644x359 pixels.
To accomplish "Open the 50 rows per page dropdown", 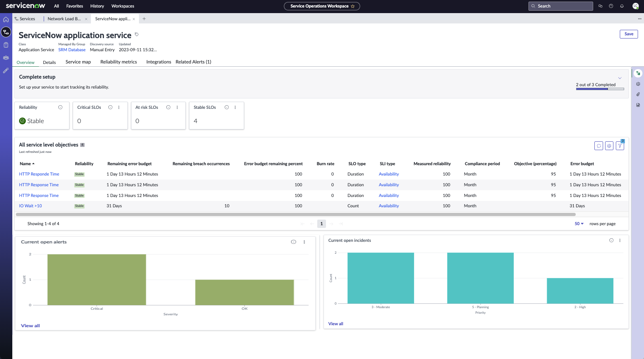I will click(x=579, y=224).
